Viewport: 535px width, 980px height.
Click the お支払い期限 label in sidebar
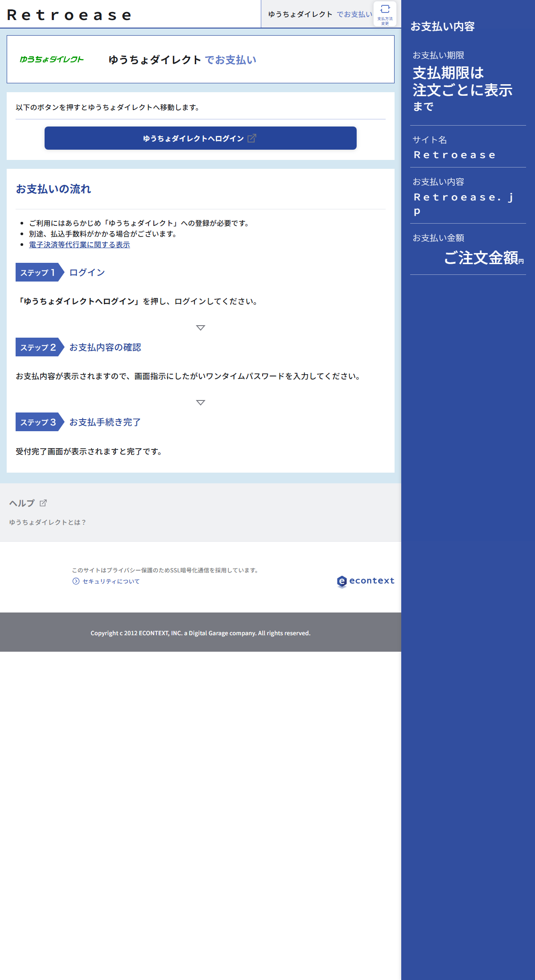[x=438, y=55]
